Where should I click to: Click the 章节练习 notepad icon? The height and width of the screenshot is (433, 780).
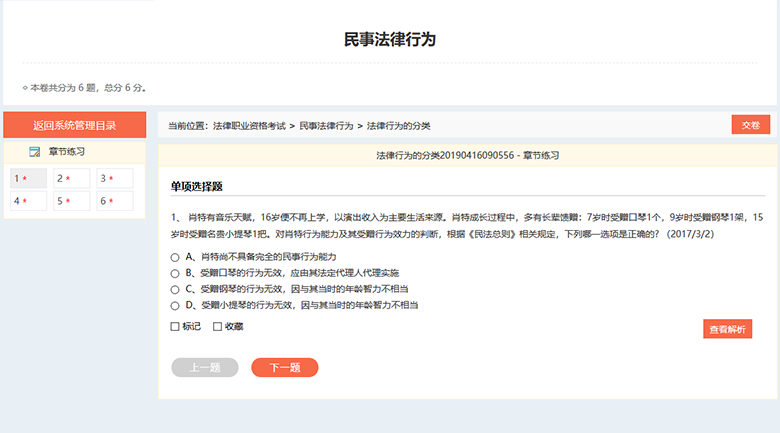[x=35, y=152]
